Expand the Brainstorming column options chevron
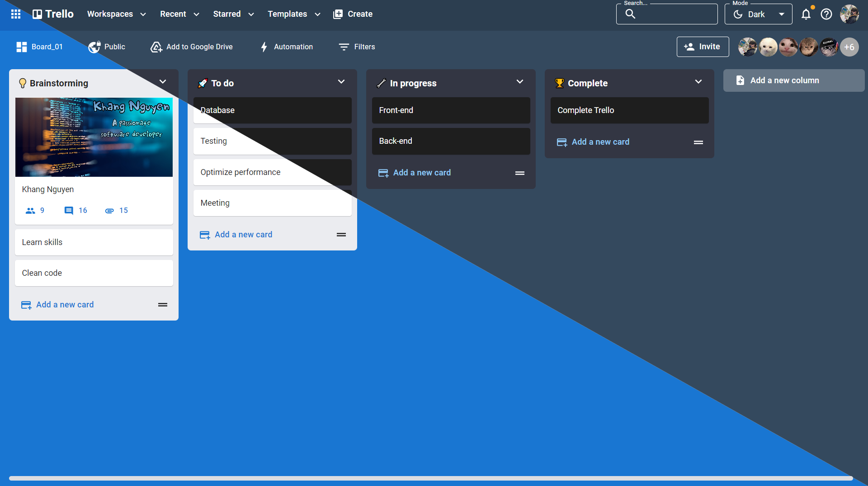The image size is (868, 486). point(163,82)
